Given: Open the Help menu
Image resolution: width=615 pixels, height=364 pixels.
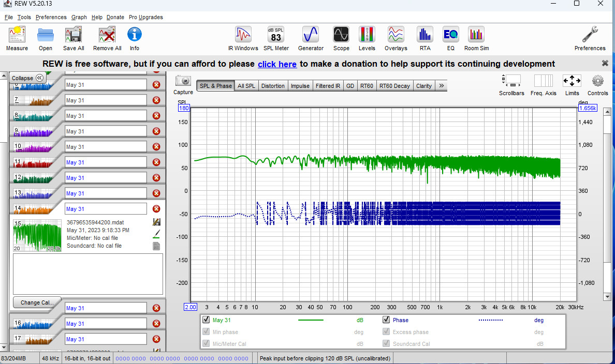Looking at the screenshot, I should [97, 17].
